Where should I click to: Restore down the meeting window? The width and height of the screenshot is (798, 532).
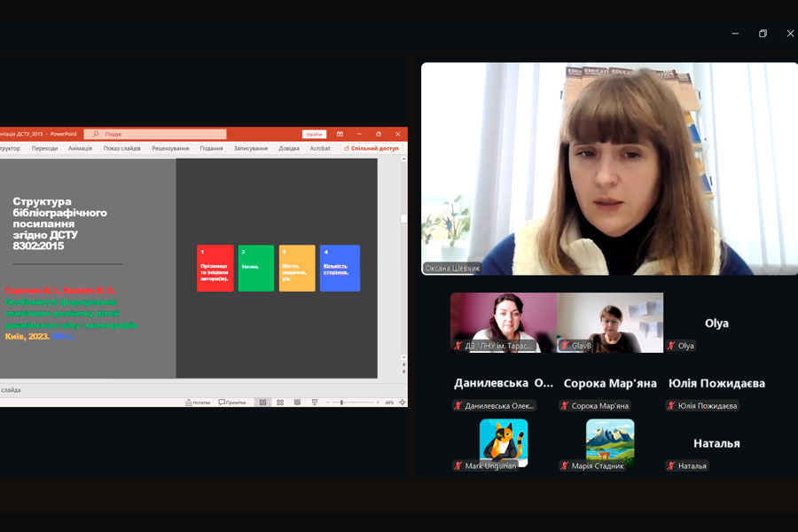[x=763, y=34]
